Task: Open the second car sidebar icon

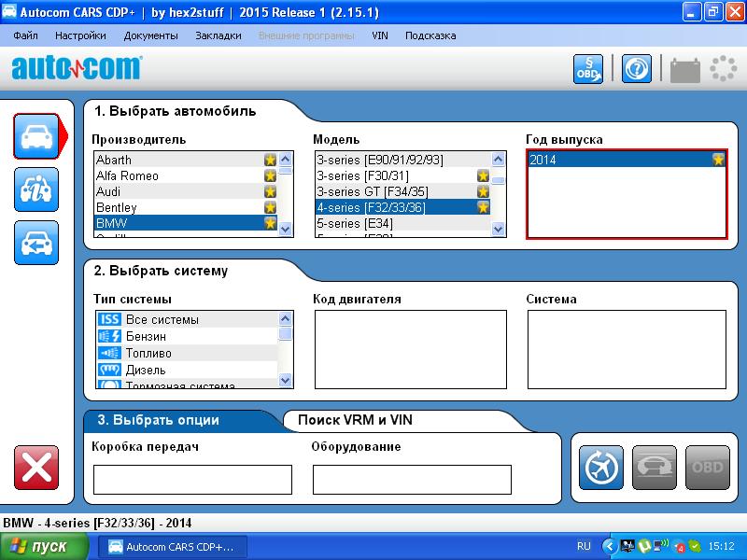Action: (x=35, y=189)
